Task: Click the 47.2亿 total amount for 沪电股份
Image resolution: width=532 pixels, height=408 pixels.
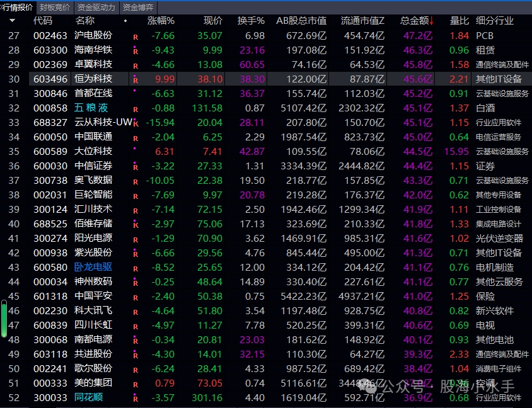Action: pyautogui.click(x=418, y=36)
